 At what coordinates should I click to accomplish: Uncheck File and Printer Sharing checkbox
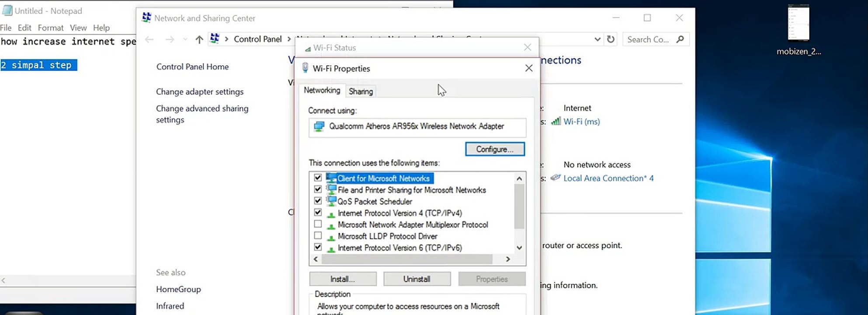coord(318,189)
